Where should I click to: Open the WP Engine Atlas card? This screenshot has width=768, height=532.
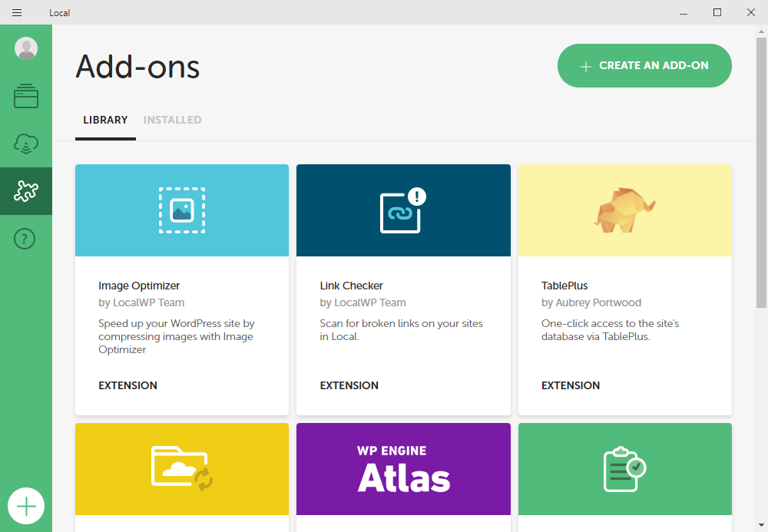(x=403, y=469)
